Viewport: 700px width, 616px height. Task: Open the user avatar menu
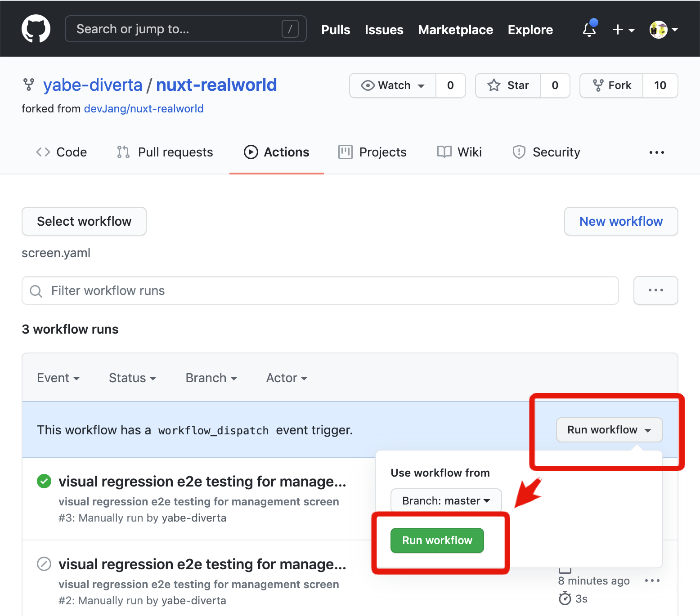tap(664, 30)
